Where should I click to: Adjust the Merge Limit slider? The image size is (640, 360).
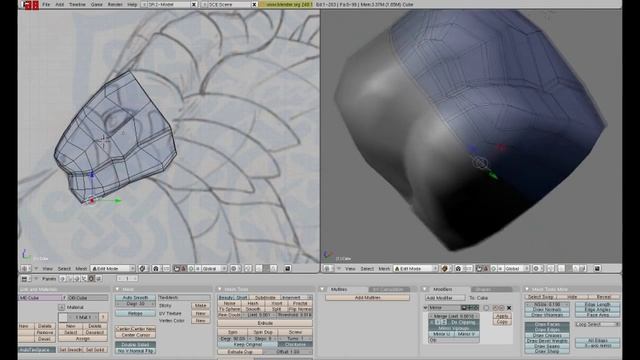click(x=454, y=316)
